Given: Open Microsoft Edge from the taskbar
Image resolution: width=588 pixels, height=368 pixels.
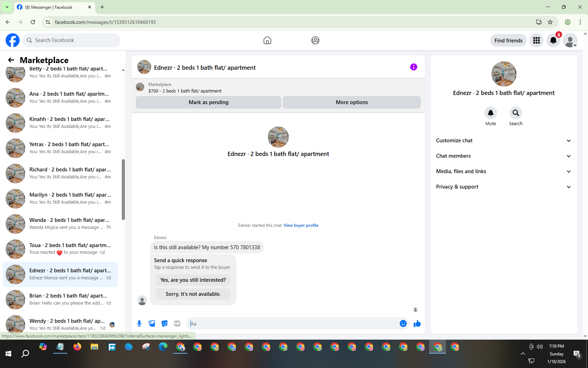Looking at the screenshot, I should pos(163,347).
